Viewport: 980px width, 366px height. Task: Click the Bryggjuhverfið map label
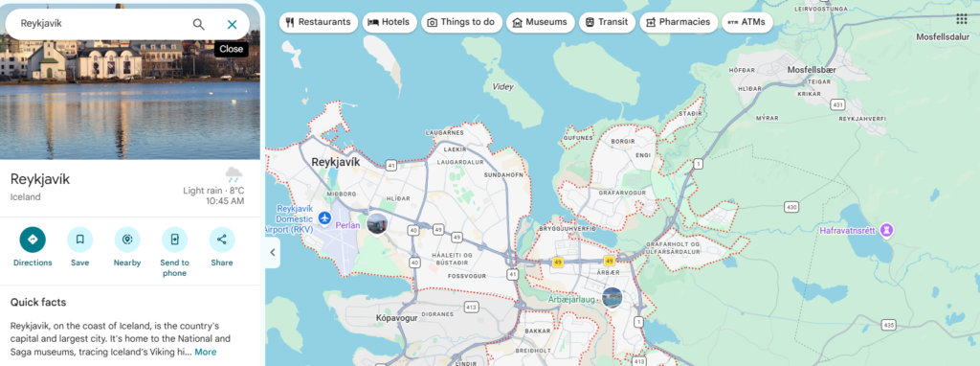coord(567,229)
